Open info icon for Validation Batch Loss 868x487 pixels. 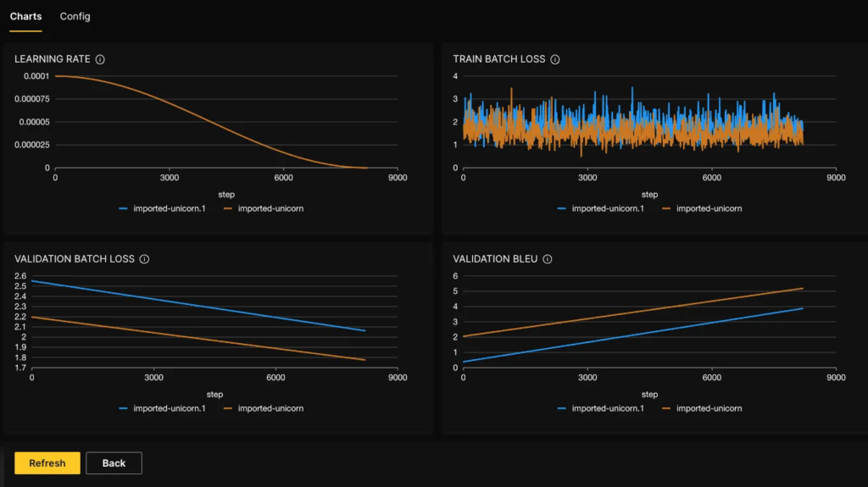(x=144, y=259)
